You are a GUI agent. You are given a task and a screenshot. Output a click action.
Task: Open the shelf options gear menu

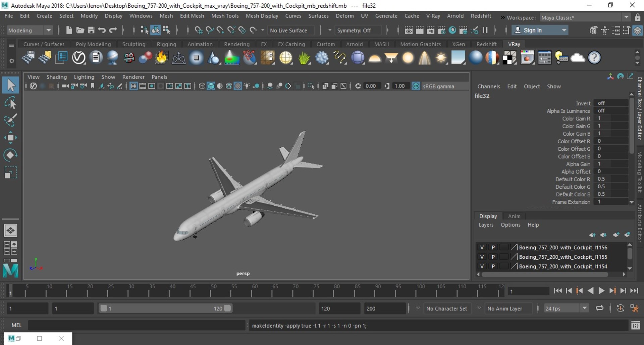tap(11, 61)
